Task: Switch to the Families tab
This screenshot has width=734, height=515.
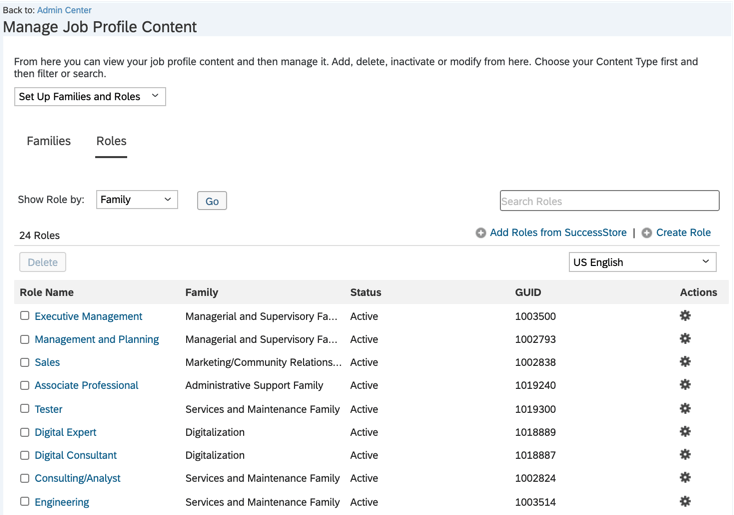Action: point(49,141)
